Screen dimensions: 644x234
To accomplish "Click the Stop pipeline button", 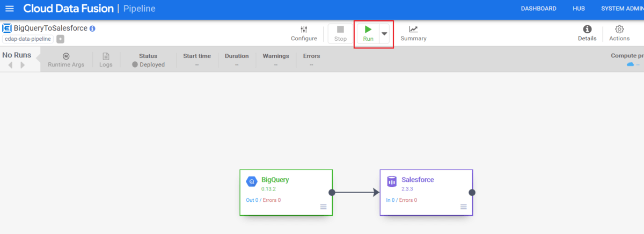I will tap(340, 33).
